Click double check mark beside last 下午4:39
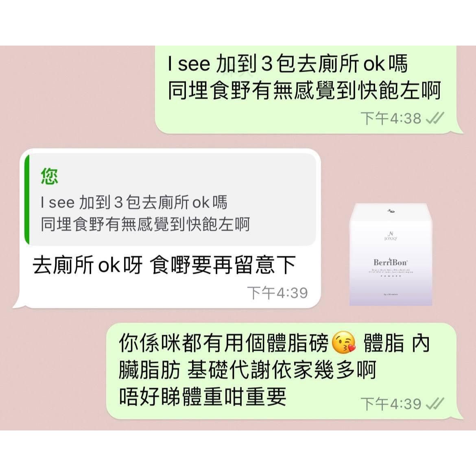The height and width of the screenshot is (476, 476). click(x=435, y=404)
